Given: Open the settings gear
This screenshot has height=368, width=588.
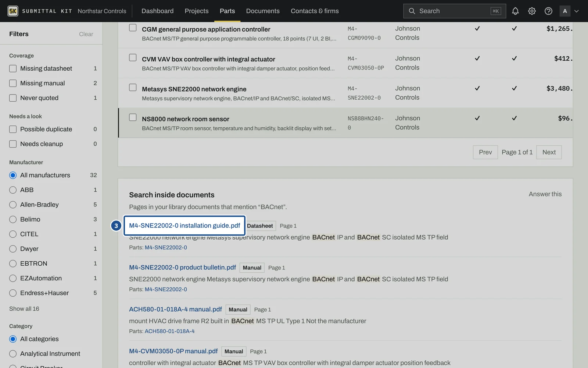Looking at the screenshot, I should [532, 11].
